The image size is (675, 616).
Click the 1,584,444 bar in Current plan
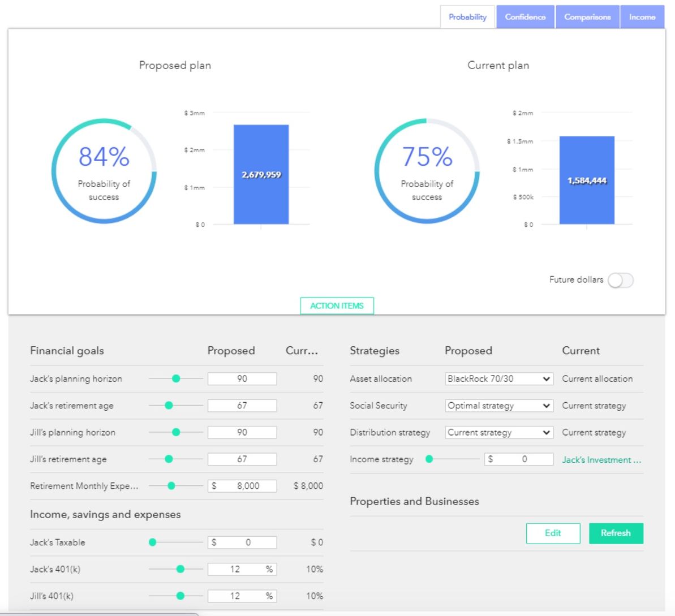pos(587,180)
